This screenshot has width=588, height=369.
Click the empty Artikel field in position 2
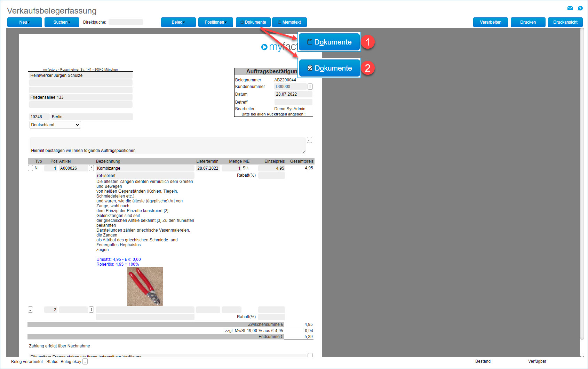tap(73, 310)
